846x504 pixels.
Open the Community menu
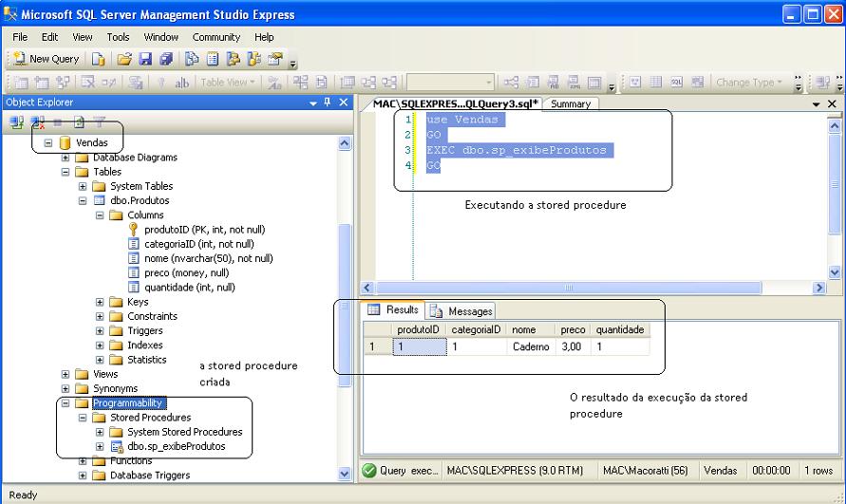pos(216,37)
